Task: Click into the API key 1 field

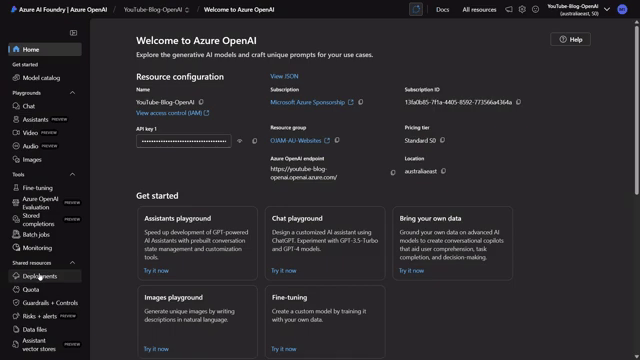Action: pos(184,141)
